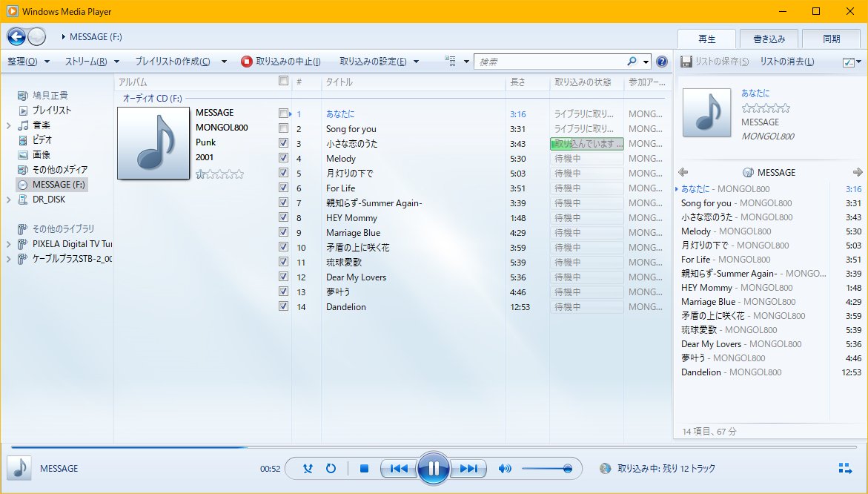Screen dimensions: 868x494
Task: Expand the DR_DISK tree node
Action: coord(10,200)
